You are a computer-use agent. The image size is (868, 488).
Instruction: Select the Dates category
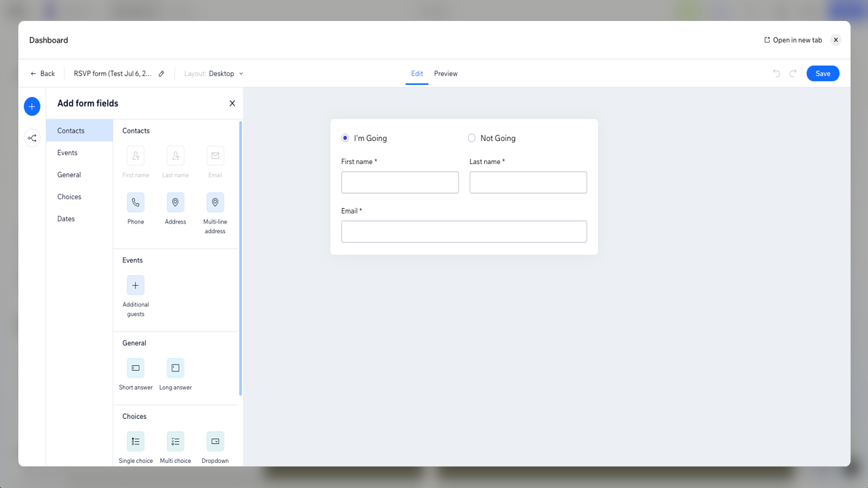click(x=79, y=219)
